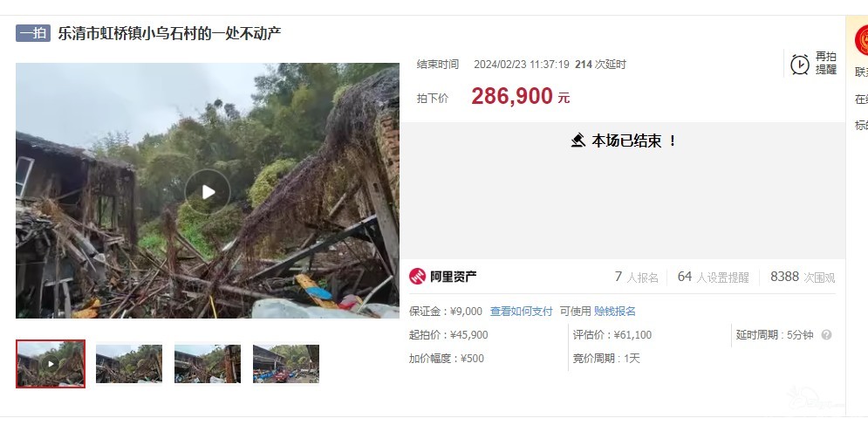
Task: Click the alarm clock reminder icon
Action: point(799,65)
